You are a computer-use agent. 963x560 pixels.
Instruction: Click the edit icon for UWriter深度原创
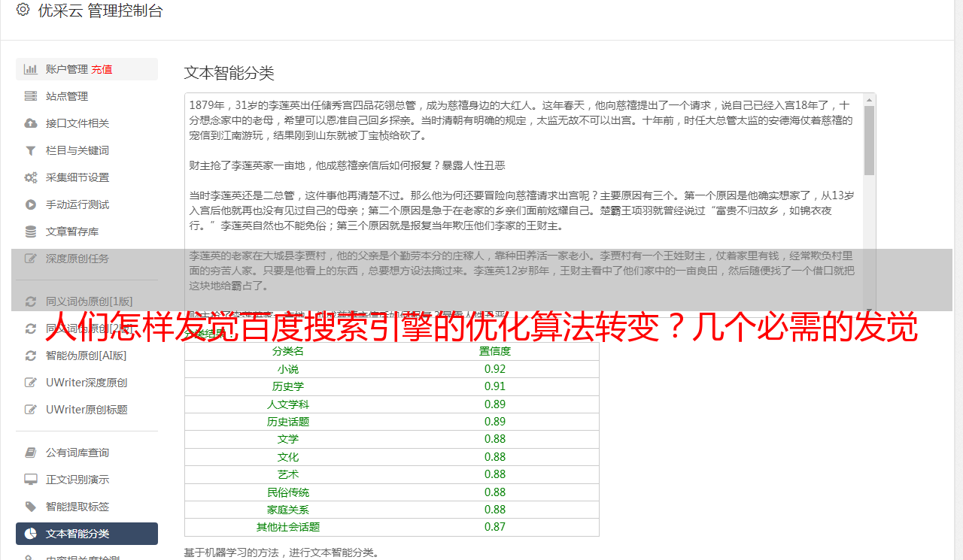(x=31, y=383)
